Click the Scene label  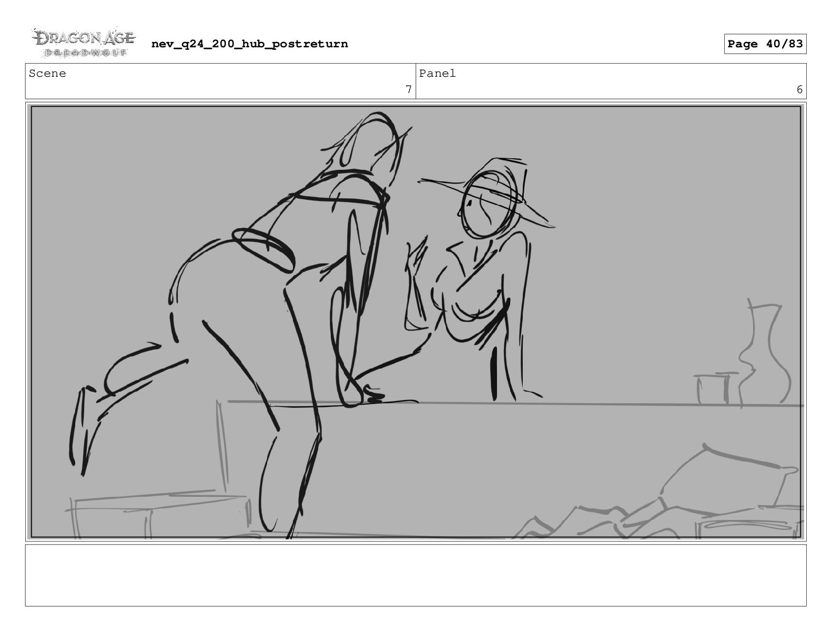(47, 74)
